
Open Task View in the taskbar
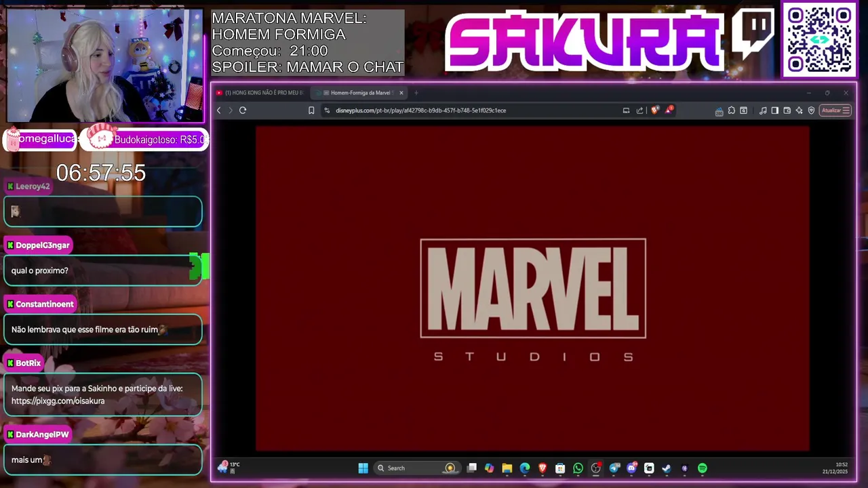(x=472, y=468)
